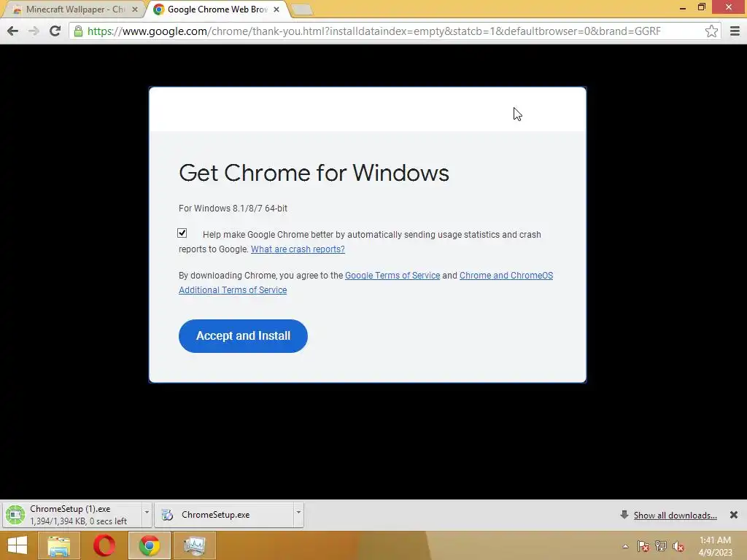747x560 pixels.
Task: Click the forward navigation arrow
Action: click(x=34, y=31)
